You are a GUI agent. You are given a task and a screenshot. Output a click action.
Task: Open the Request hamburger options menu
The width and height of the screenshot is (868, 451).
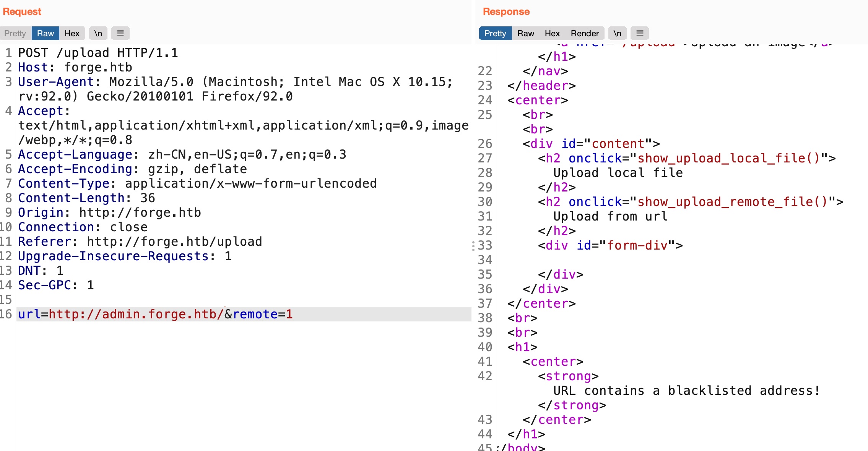tap(120, 33)
